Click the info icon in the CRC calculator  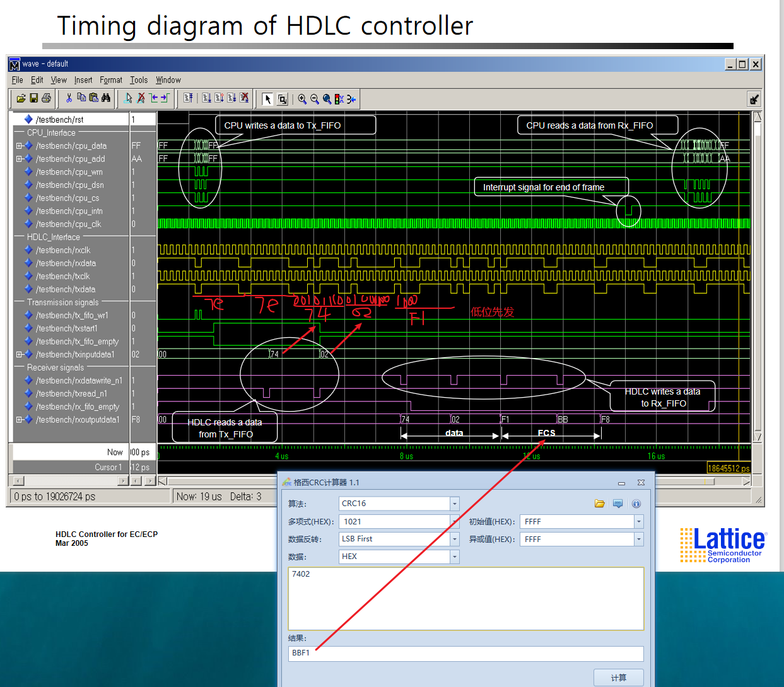coord(636,504)
